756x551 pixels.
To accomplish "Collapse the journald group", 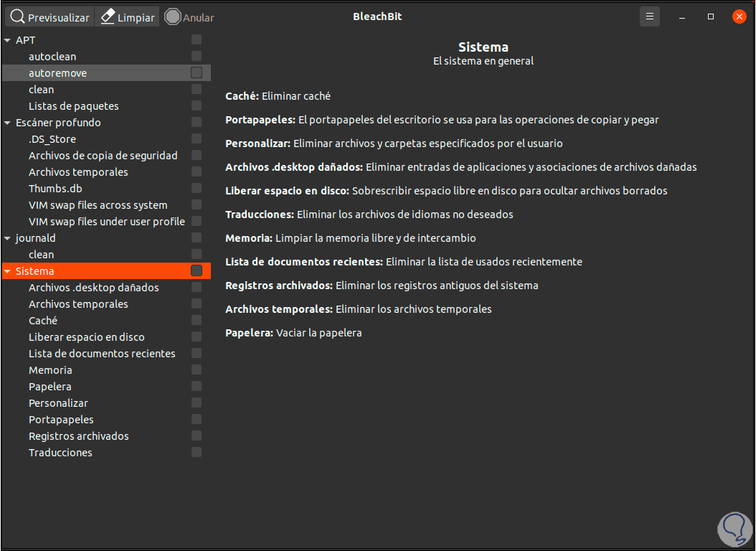I will point(8,238).
